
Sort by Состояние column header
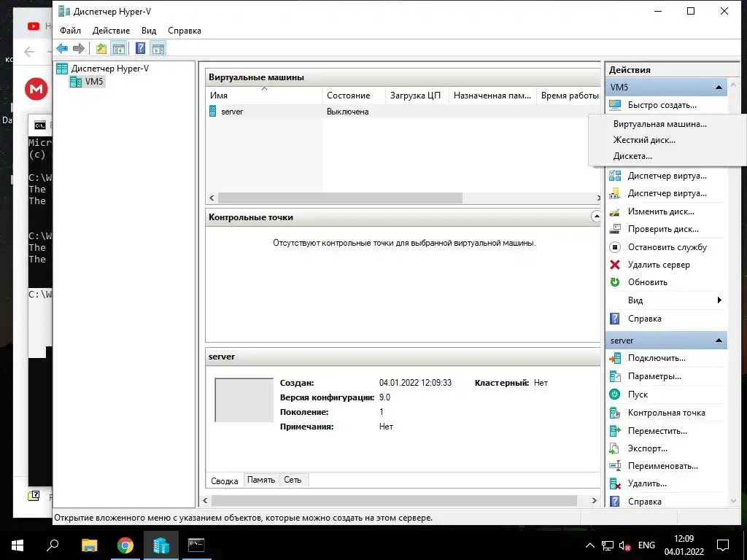[x=354, y=96]
